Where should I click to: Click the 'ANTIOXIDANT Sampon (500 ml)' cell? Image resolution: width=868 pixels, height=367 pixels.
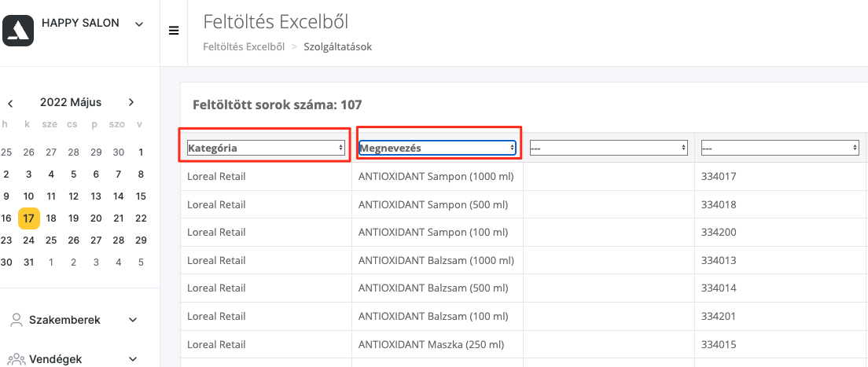click(437, 204)
